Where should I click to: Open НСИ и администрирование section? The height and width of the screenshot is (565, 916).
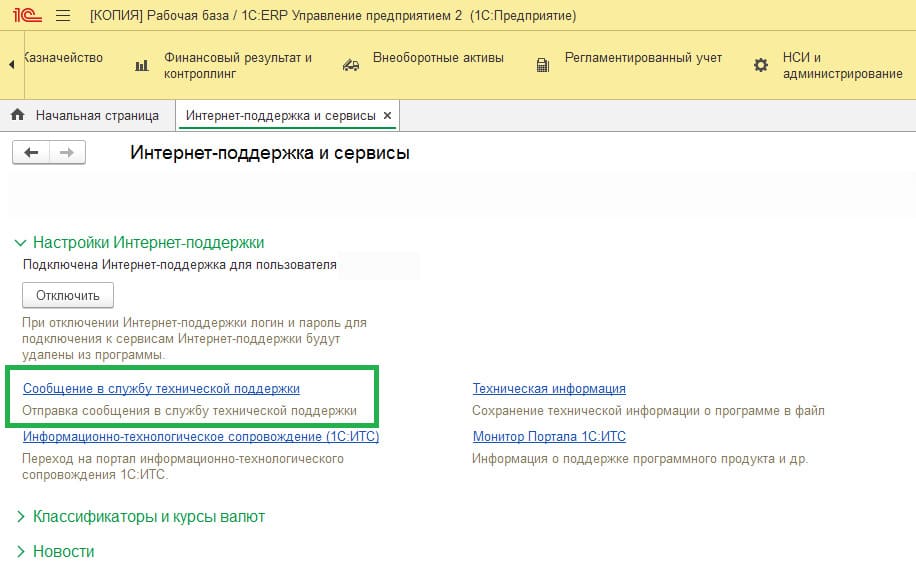842,65
